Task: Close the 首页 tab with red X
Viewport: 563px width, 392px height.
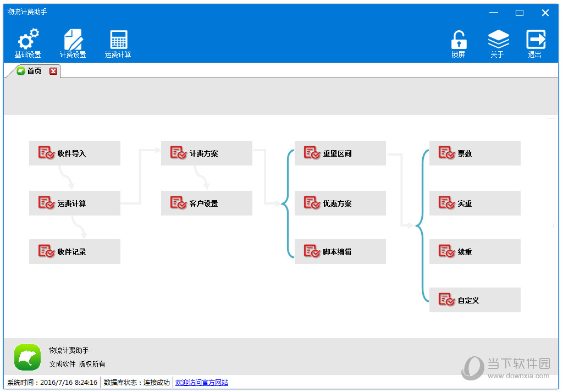Action: pos(53,71)
